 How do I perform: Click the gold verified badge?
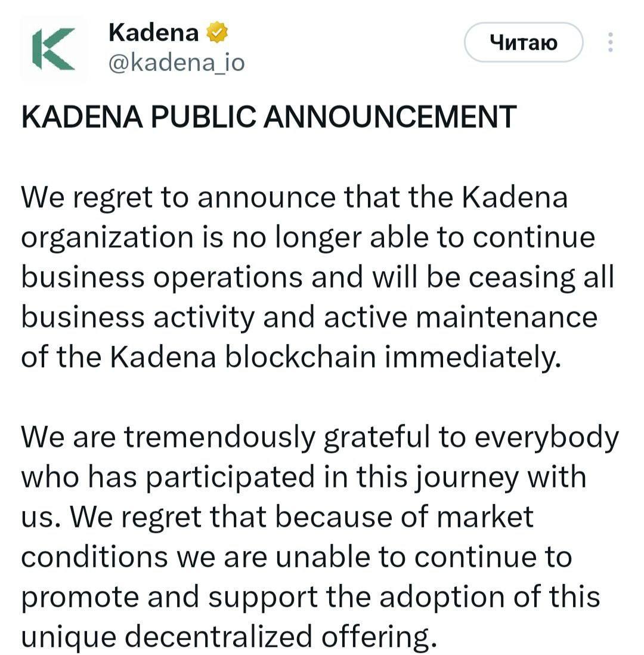(216, 33)
